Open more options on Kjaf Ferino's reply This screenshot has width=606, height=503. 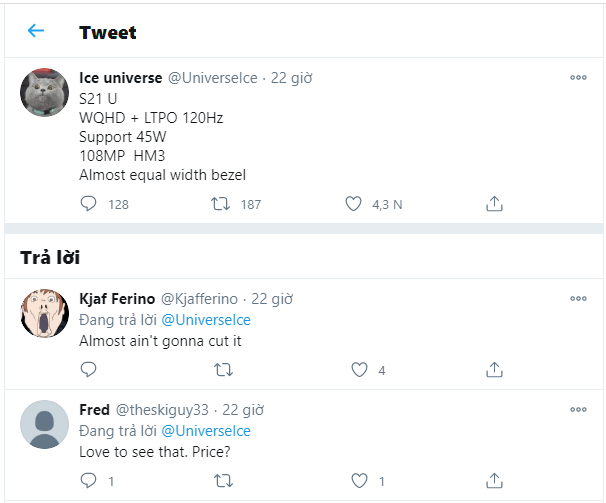[578, 298]
